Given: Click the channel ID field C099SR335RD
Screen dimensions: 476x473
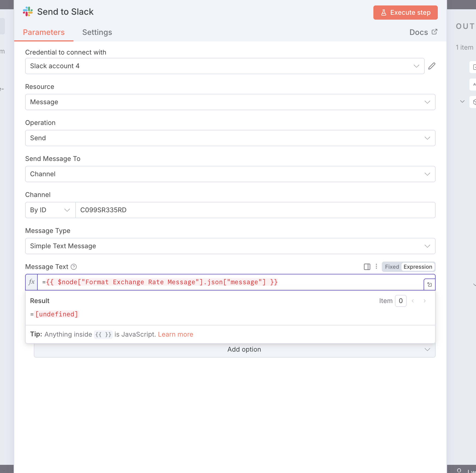Looking at the screenshot, I should [x=255, y=210].
